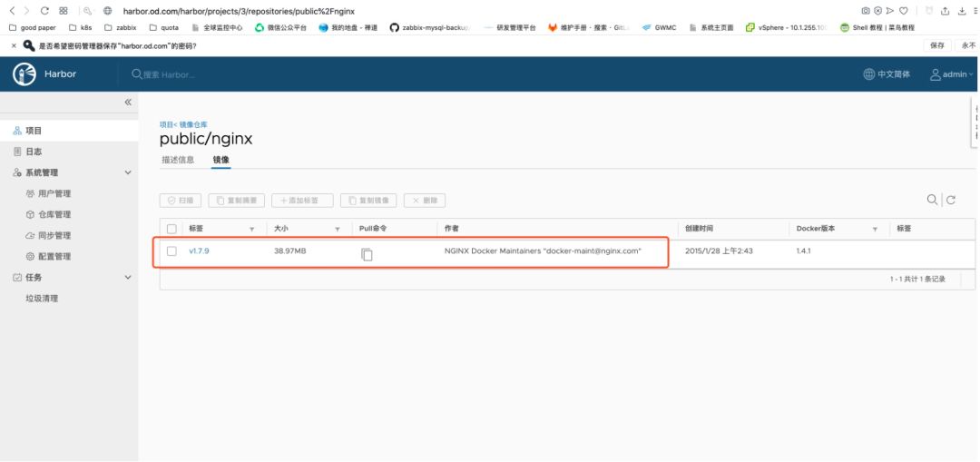Open filter on 标签 column
The image size is (980, 462).
(252, 230)
